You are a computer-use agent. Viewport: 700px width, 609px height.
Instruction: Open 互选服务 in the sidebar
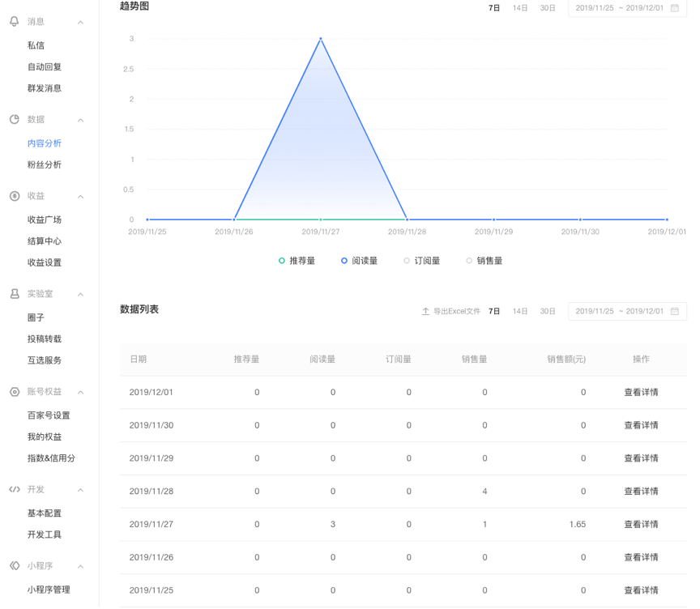tap(45, 360)
